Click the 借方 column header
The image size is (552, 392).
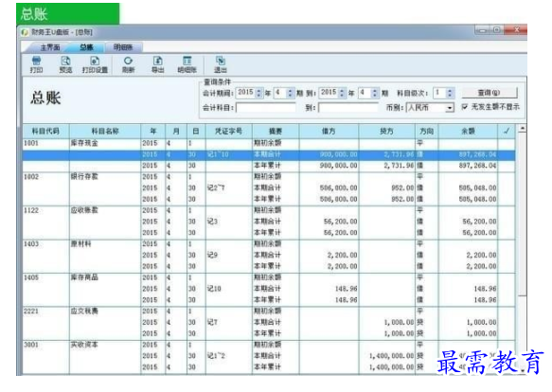[x=329, y=132]
